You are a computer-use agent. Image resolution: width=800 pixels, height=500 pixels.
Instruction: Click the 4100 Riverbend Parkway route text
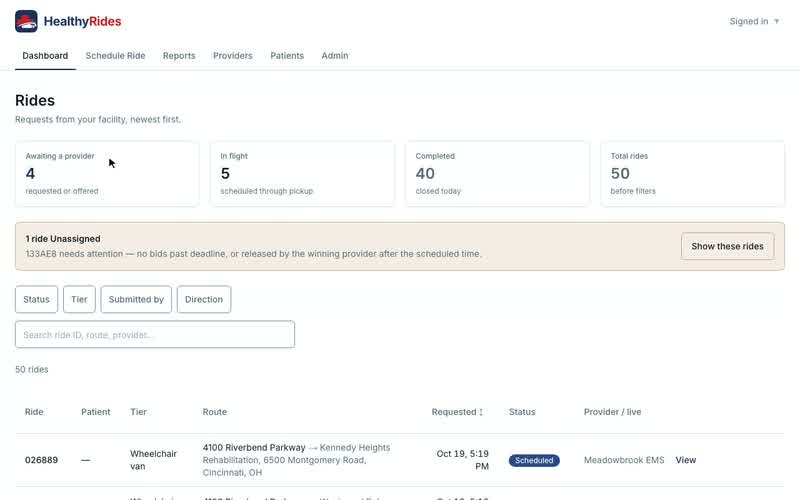(254, 447)
